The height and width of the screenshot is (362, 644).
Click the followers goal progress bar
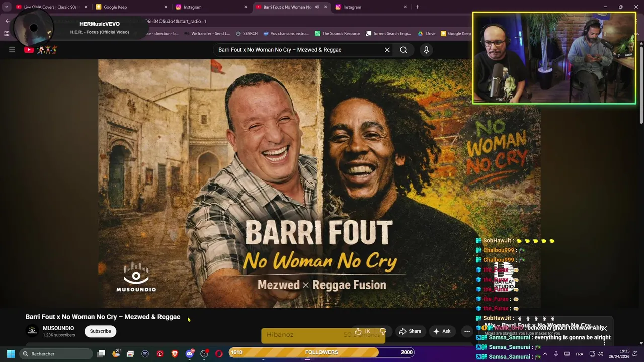[x=321, y=352]
